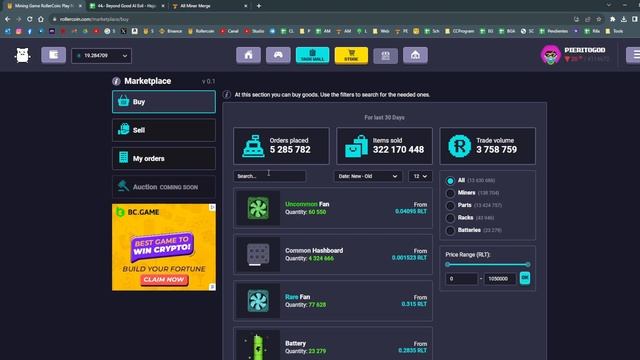Open the browser downloads icon
Viewport: 640px width, 360px height.
(x=624, y=19)
